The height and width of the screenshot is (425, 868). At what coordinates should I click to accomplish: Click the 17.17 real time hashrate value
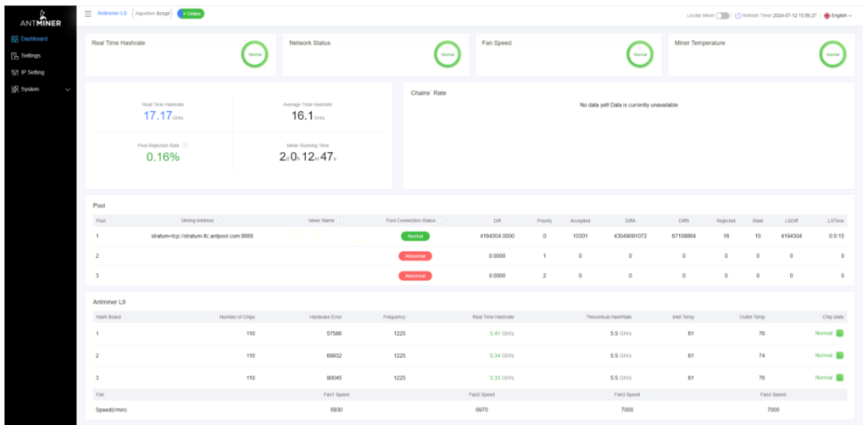(157, 116)
